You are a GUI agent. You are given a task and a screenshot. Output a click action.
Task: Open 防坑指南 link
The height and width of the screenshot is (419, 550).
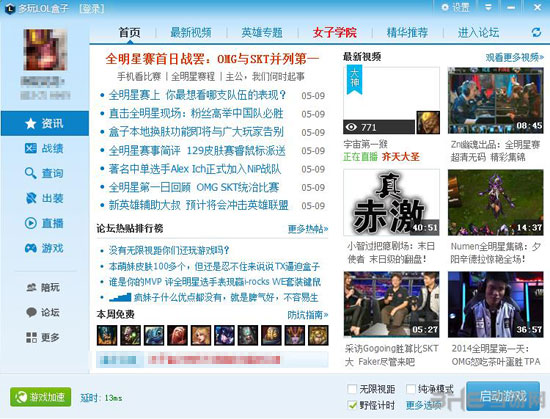[308, 315]
